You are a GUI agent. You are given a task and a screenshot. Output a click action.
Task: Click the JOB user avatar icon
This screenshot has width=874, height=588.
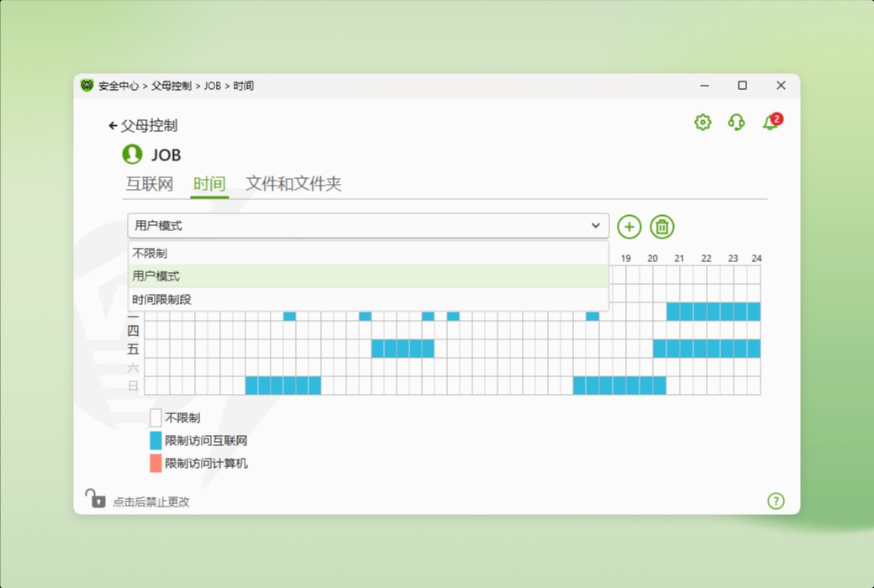click(132, 155)
